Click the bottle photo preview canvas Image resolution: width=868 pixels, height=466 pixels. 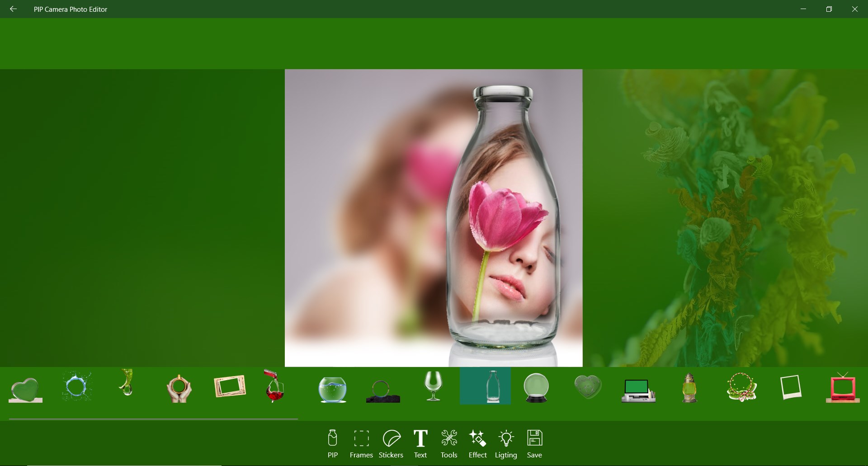pyautogui.click(x=434, y=218)
